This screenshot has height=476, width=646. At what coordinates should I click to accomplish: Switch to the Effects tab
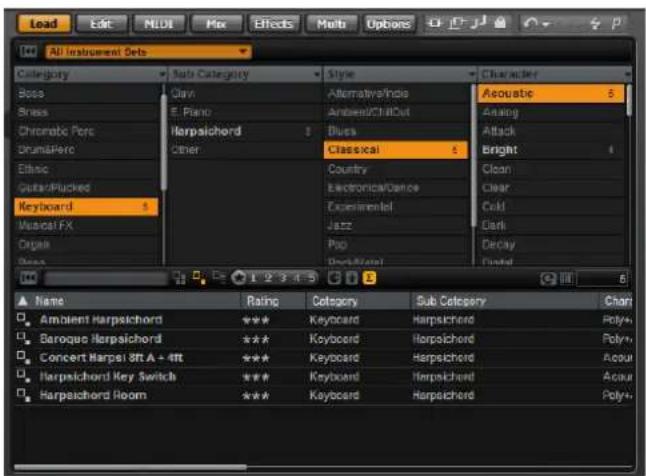274,23
